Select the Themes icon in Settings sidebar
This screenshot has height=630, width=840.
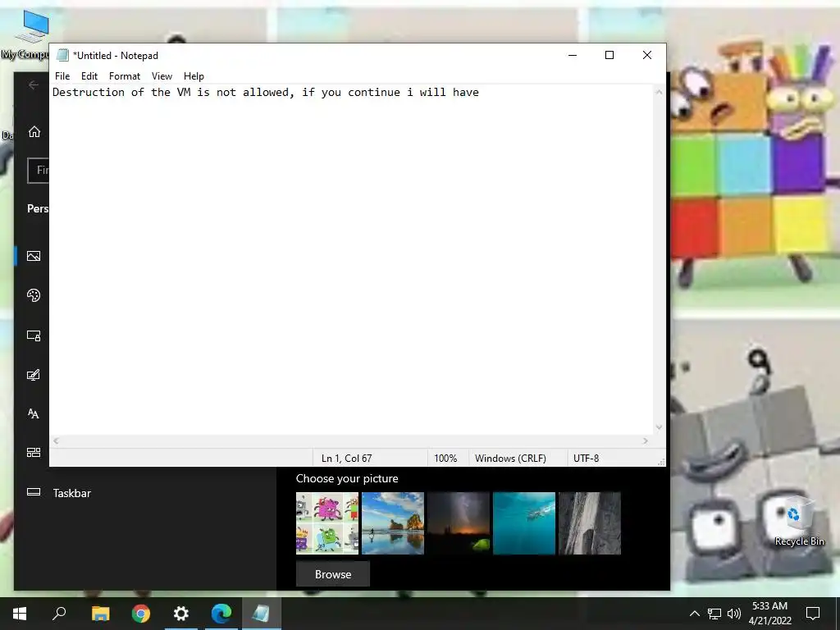coord(33,375)
